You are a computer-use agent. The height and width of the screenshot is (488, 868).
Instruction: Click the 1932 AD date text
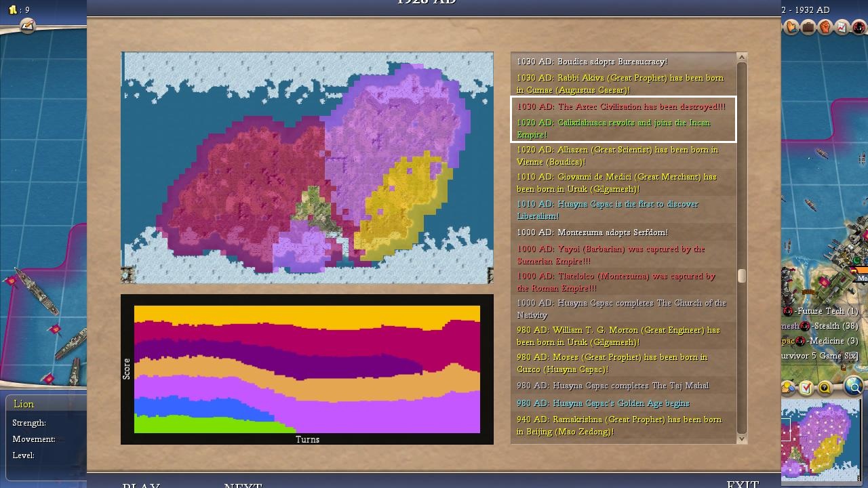(x=812, y=10)
